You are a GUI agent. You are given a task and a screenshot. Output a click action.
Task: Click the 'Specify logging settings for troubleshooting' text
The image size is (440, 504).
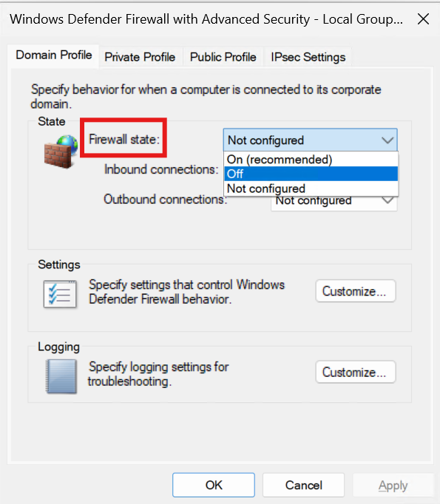point(158,374)
